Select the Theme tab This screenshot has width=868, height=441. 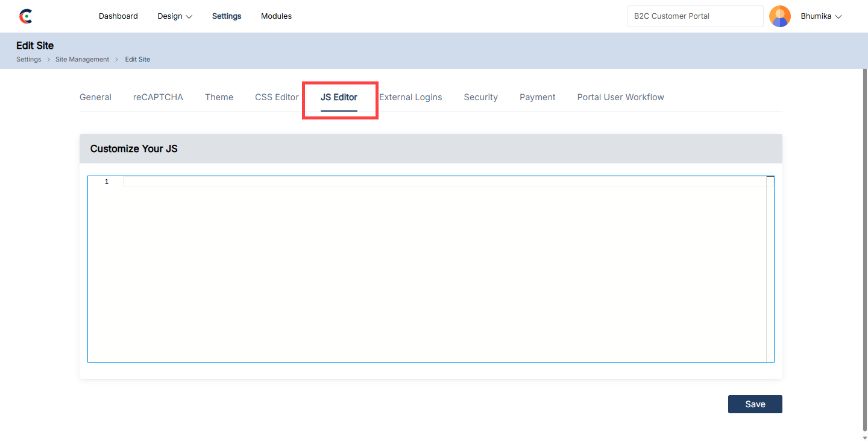(x=219, y=97)
